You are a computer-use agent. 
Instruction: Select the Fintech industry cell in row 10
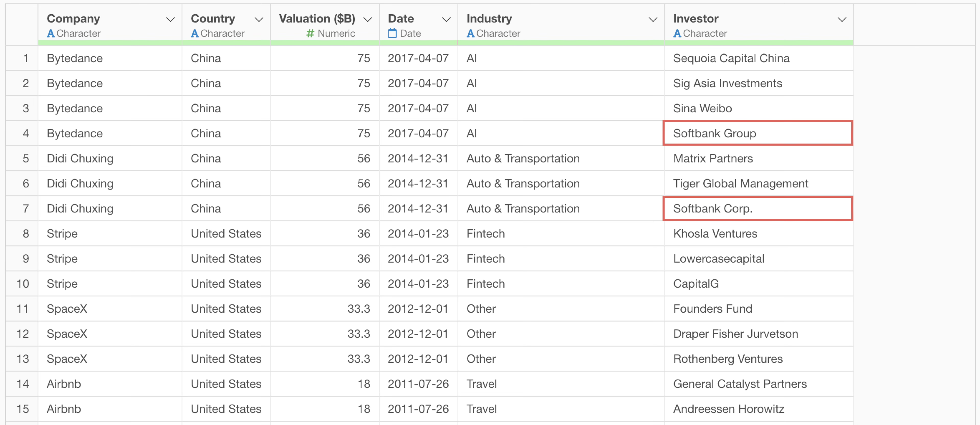[x=561, y=284]
